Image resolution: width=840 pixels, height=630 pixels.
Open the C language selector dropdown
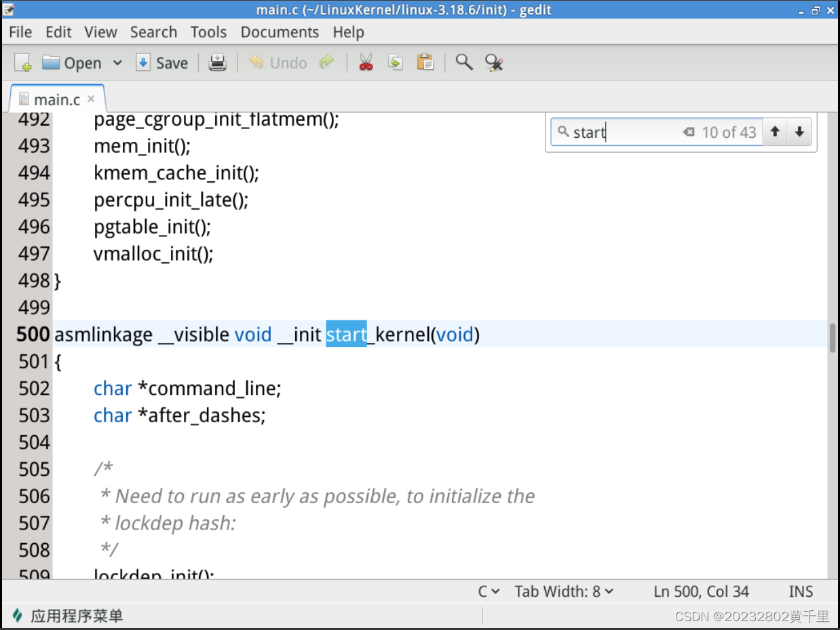tap(489, 591)
